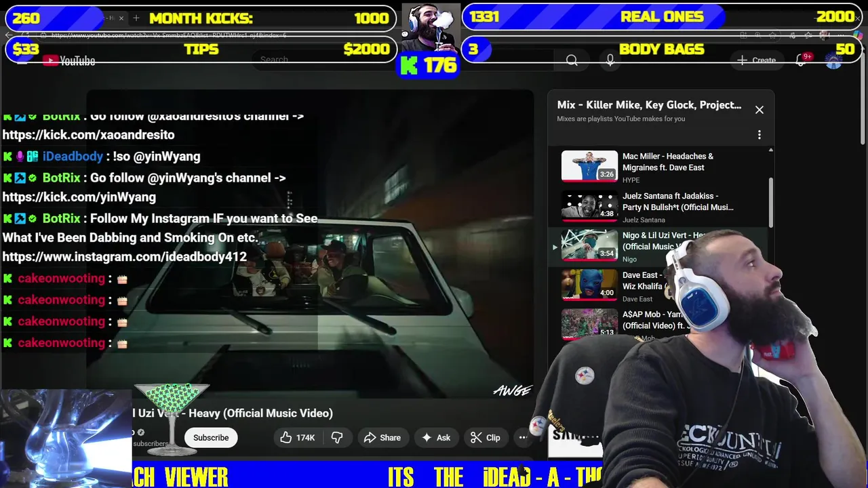Image resolution: width=868 pixels, height=488 pixels.
Task: Select Nigo & Lil Uzi Vert Heavy thumbnail
Action: coord(589,245)
